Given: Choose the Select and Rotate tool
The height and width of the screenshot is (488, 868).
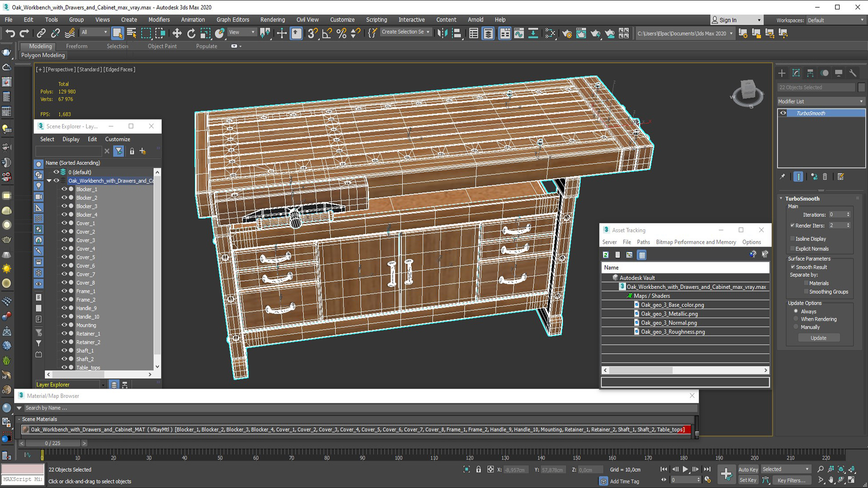Looking at the screenshot, I should coord(191,33).
